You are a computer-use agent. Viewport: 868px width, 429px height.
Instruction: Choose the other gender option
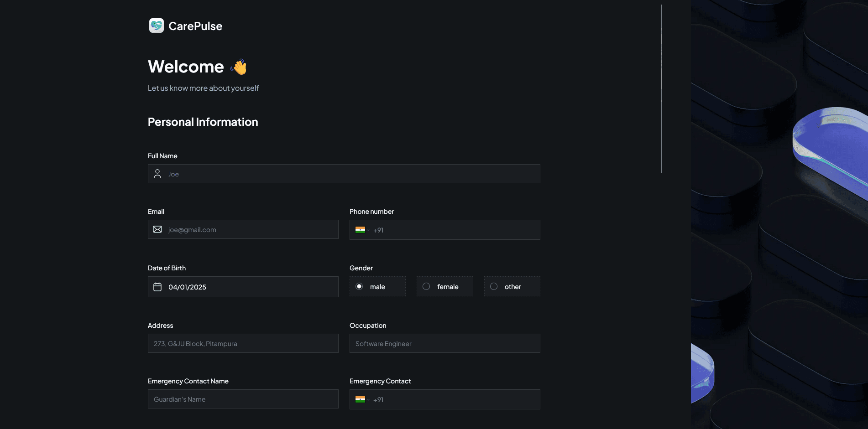[x=494, y=286]
